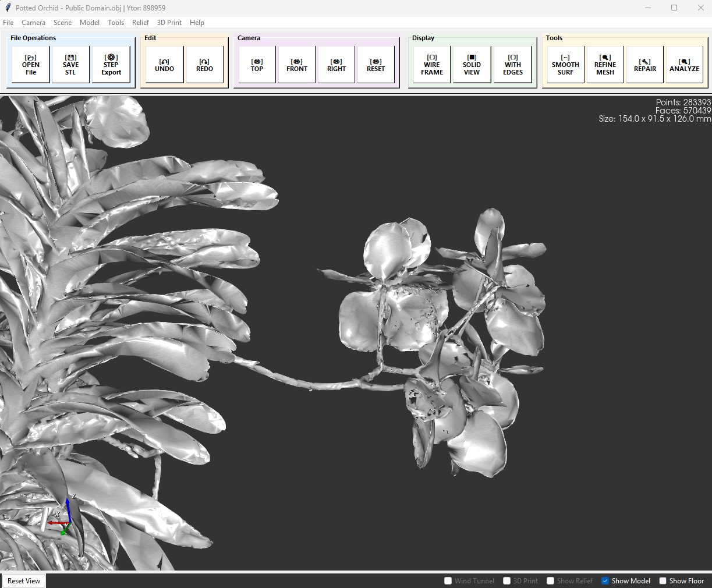Enable Wire Frame display mode
Viewport: 712px width, 588px height.
click(432, 65)
